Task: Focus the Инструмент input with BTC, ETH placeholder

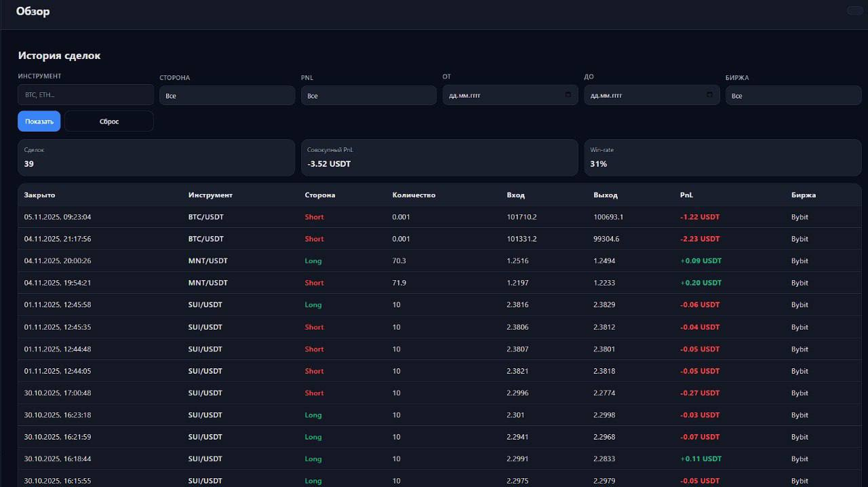Action: click(x=86, y=95)
